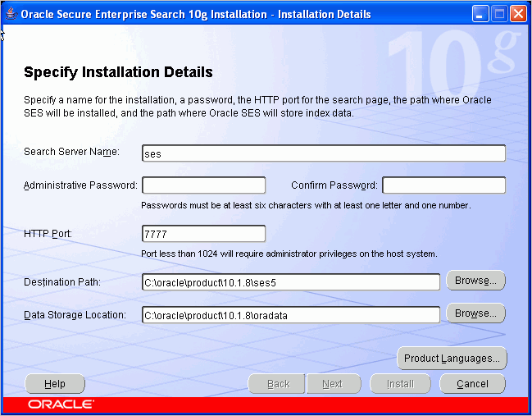Focus the Confirm Password field
This screenshot has width=532, height=416.
443,185
